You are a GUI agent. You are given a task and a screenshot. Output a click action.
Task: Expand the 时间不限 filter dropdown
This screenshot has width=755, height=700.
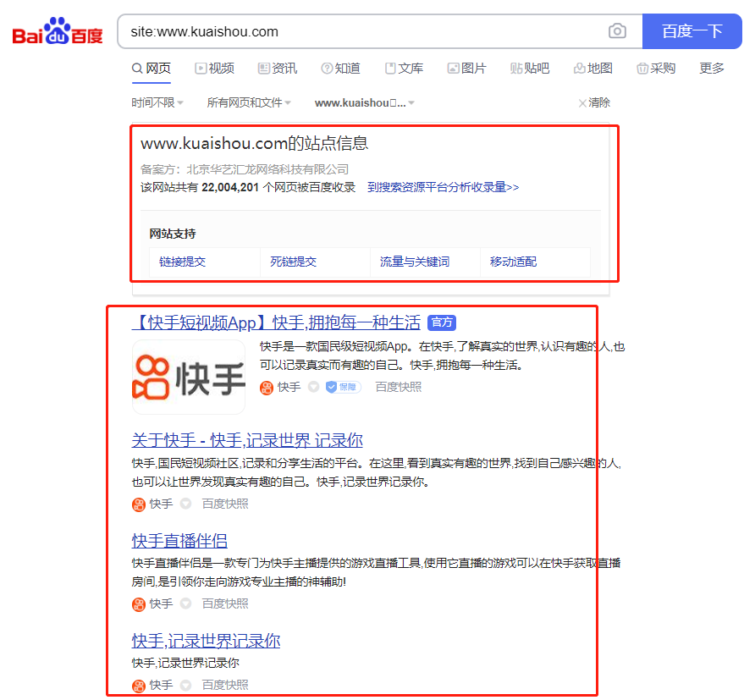point(157,102)
